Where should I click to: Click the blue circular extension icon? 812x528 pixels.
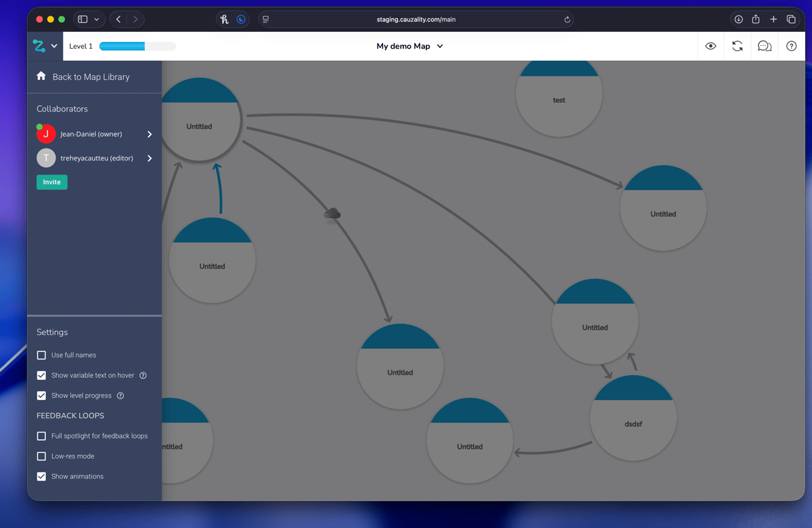[x=241, y=20]
